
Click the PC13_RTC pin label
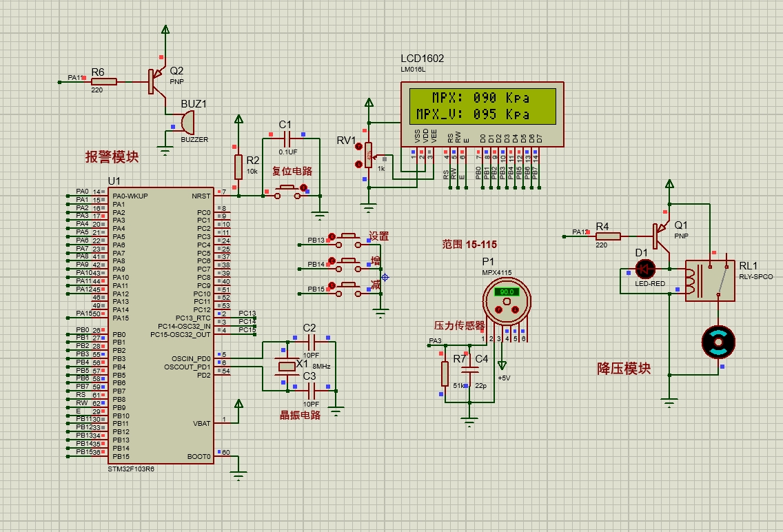tap(193, 318)
